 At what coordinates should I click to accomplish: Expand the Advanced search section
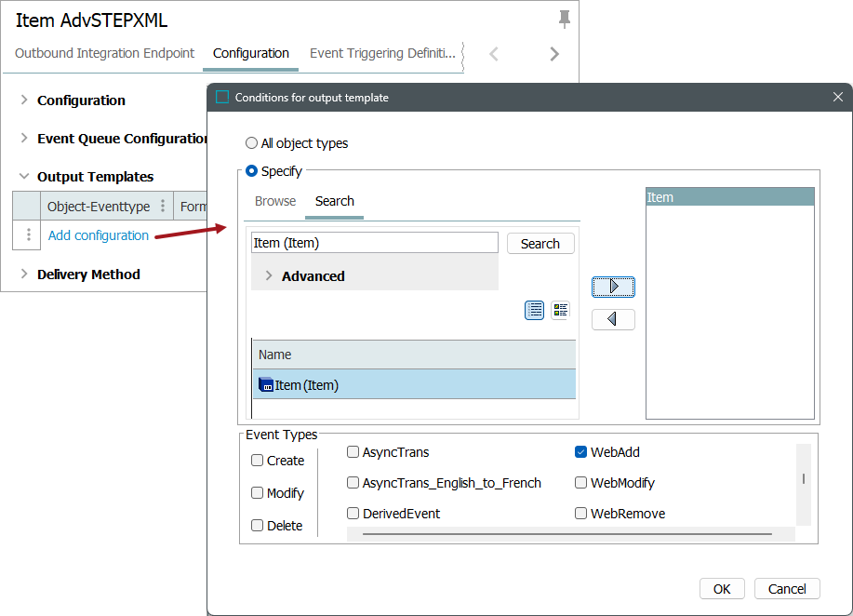(269, 276)
